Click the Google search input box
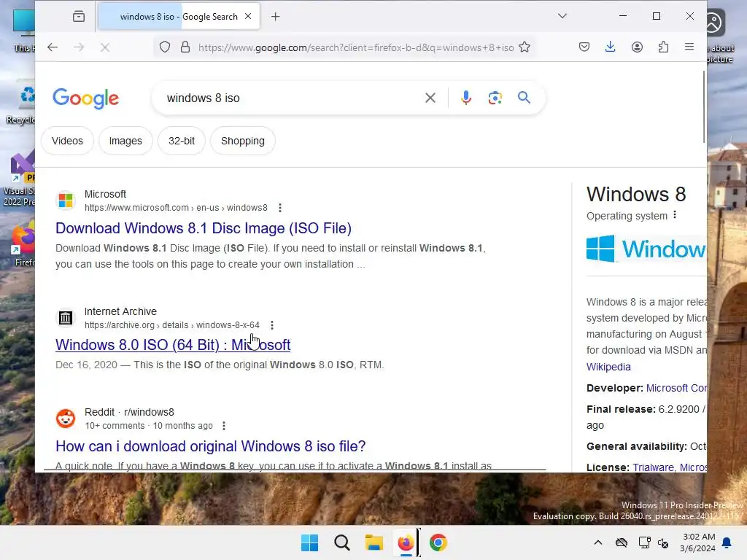This screenshot has width=747, height=560. (x=290, y=98)
